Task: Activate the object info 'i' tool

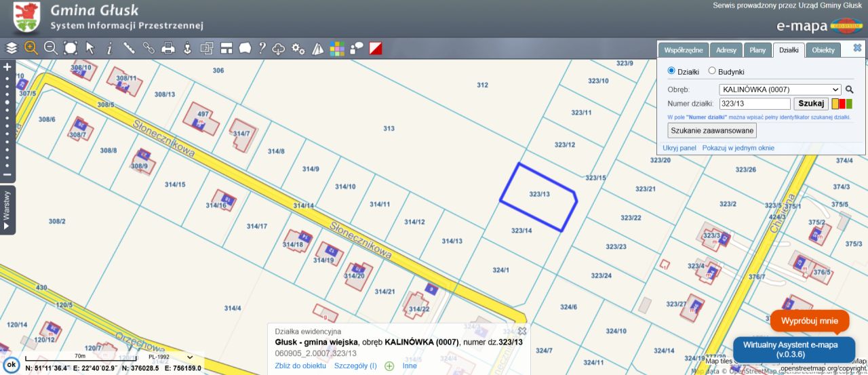Action: (x=109, y=48)
